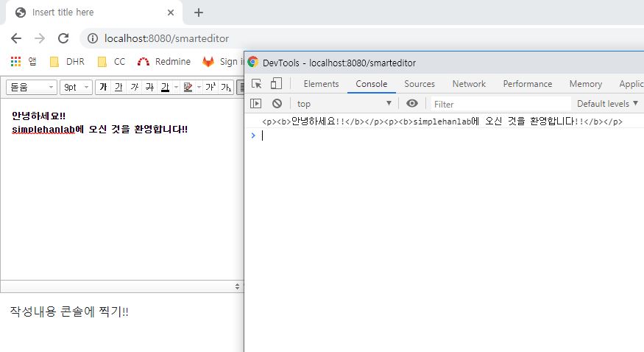Go back in the browser
Screen dimensions: 644x352
(x=16, y=38)
